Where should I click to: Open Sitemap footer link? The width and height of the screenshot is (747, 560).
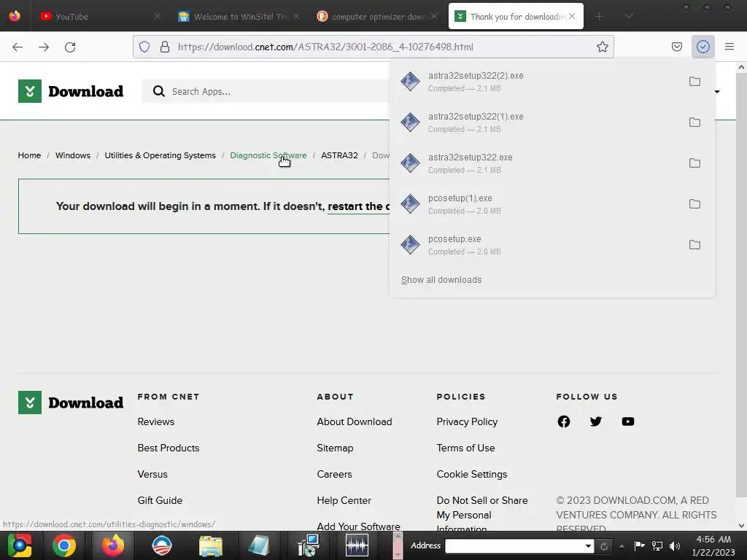pyautogui.click(x=335, y=448)
